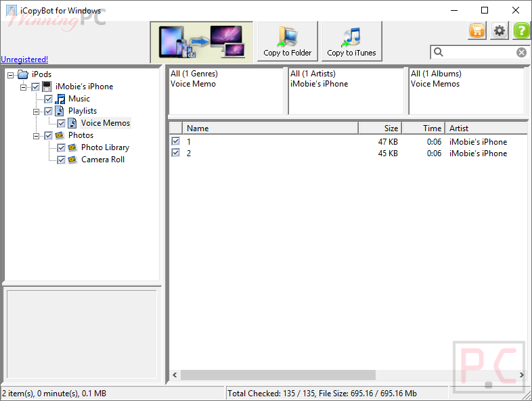Uncheck the iMobie's iPhone checkbox
This screenshot has height=401, width=532.
click(36, 87)
